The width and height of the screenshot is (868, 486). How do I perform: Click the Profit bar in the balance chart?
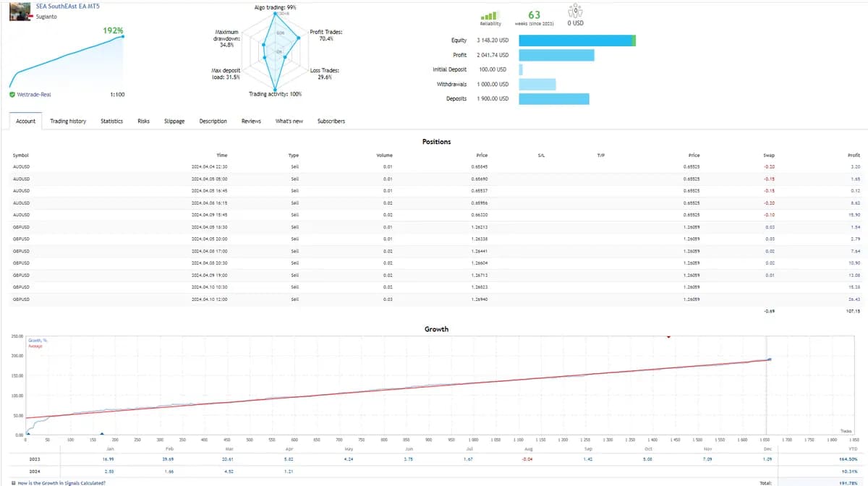tap(557, 55)
